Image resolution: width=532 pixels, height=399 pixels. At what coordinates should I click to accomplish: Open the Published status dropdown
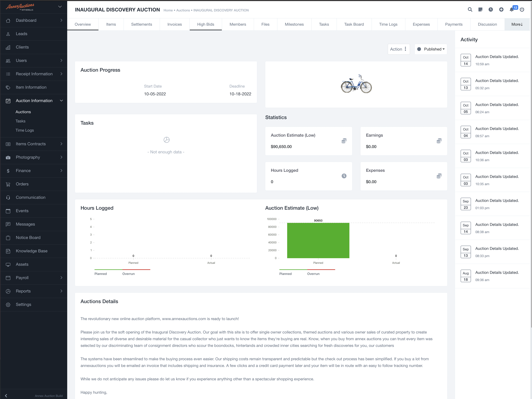point(431,49)
